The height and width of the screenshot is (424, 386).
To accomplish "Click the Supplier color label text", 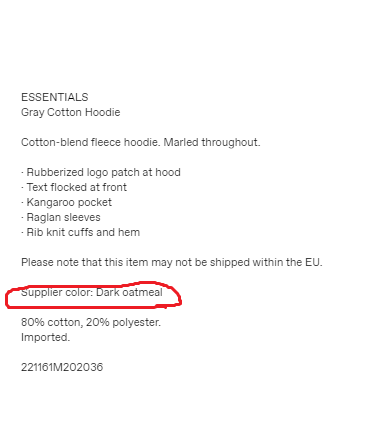I will click(x=57, y=292).
